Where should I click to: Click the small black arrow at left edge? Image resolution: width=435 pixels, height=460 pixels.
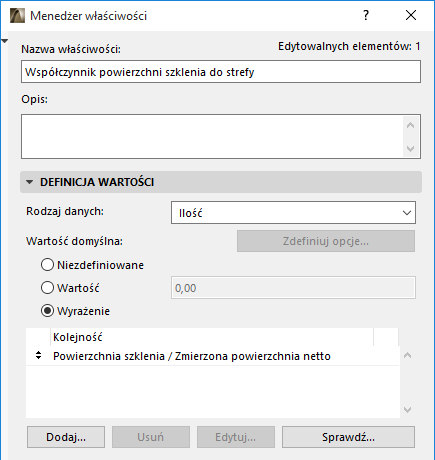(x=4, y=41)
